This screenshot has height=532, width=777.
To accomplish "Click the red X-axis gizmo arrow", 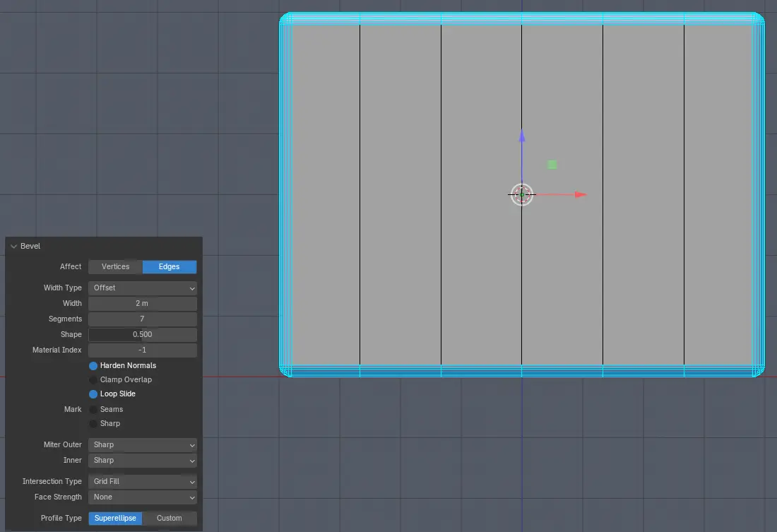I will coord(579,194).
